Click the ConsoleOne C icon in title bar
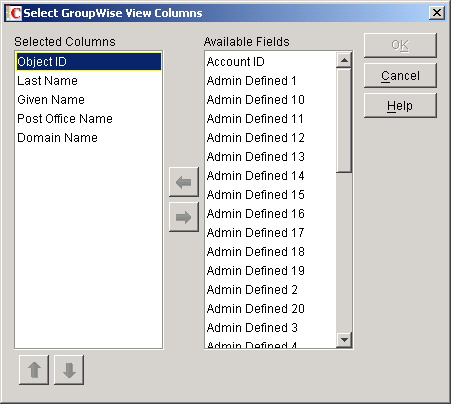Screen dimensions: 451x404 tap(14, 13)
